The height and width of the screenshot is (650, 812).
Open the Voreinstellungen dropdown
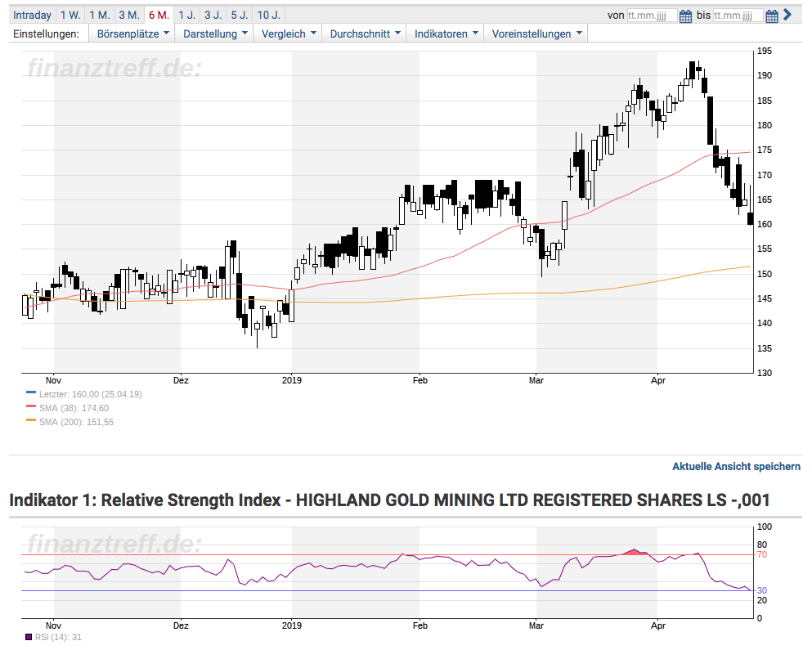(x=536, y=34)
